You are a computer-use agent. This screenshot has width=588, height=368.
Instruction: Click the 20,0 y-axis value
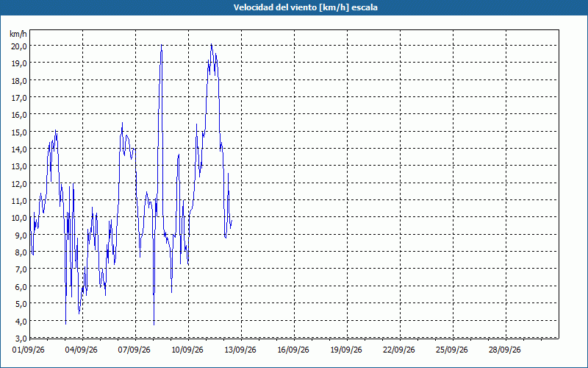pos(19,46)
